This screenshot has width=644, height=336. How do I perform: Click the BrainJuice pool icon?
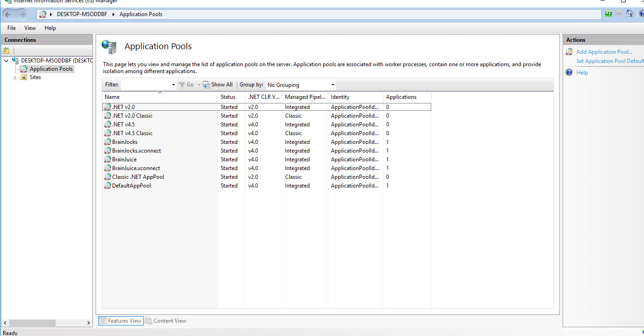click(x=108, y=159)
